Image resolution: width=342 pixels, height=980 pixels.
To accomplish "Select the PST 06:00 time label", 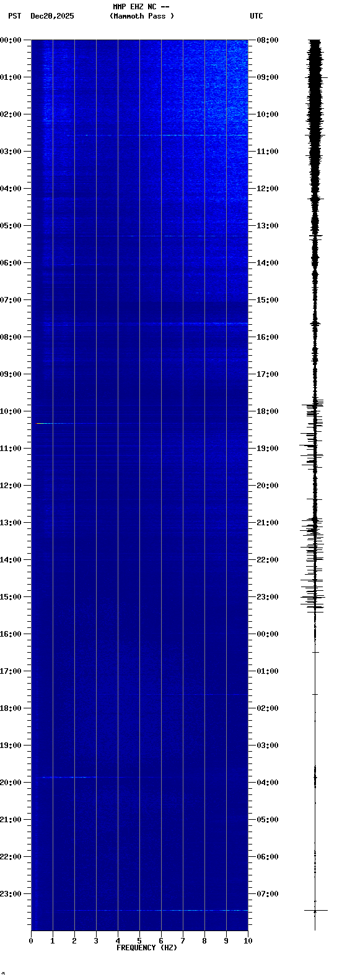I will point(11,262).
